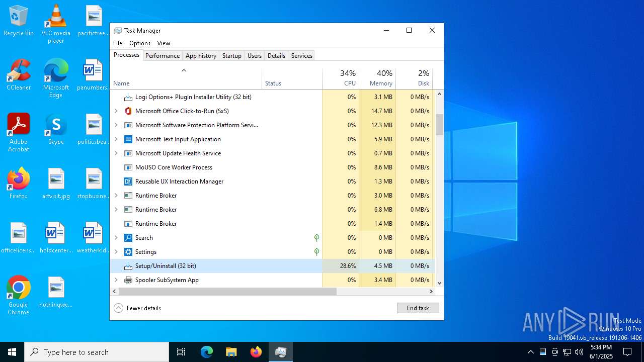The height and width of the screenshot is (362, 644).
Task: Click the horizontal scrollbar thumb in process list
Action: [x=227, y=291]
